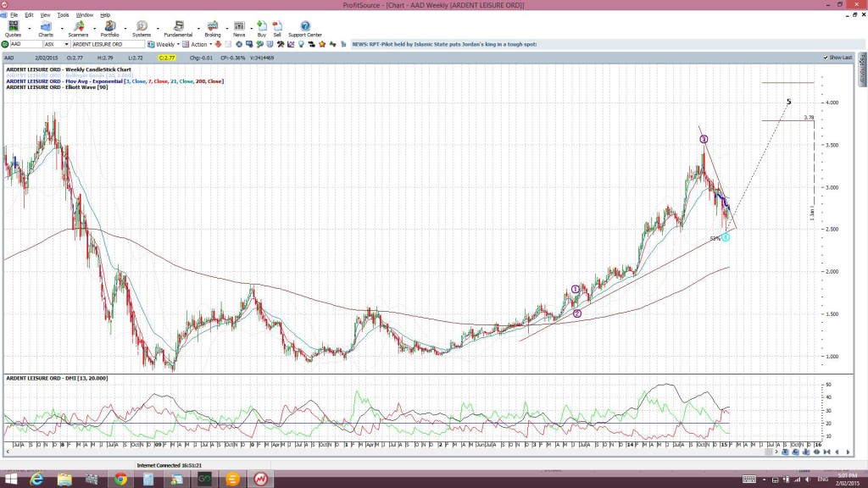Open the Systems tool
This screenshot has width=868, height=488.
click(x=142, y=29)
